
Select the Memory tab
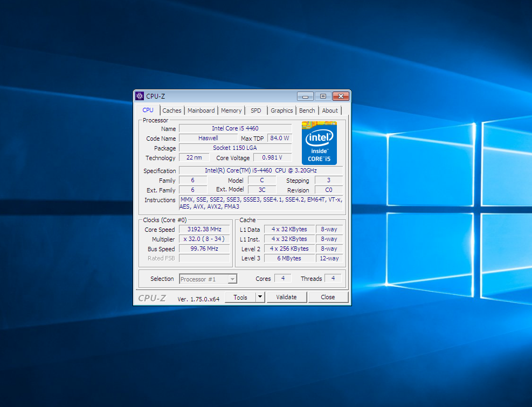pos(231,111)
